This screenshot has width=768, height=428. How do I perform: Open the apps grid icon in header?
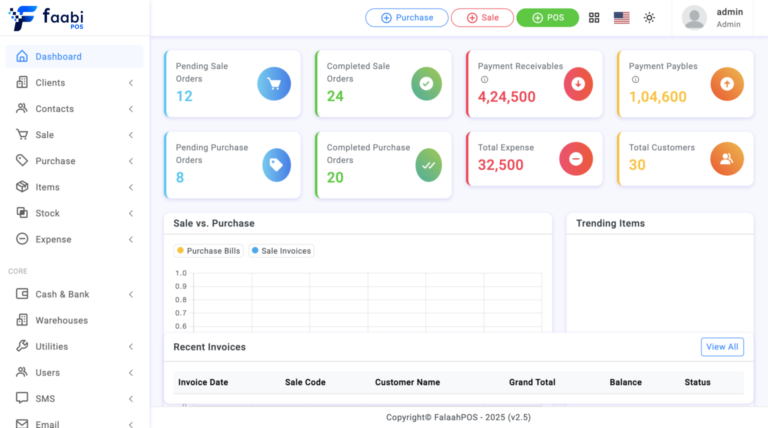point(594,18)
